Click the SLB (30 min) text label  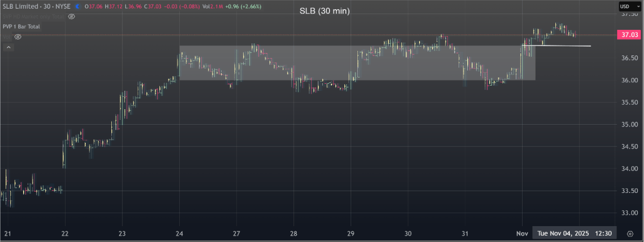coord(324,11)
